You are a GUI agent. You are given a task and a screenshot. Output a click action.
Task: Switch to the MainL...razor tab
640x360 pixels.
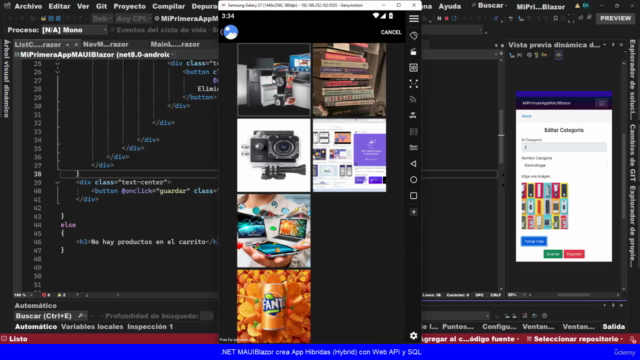point(175,44)
